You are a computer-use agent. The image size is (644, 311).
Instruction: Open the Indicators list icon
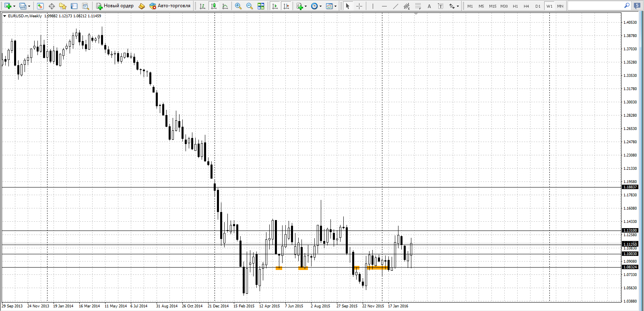[300, 6]
